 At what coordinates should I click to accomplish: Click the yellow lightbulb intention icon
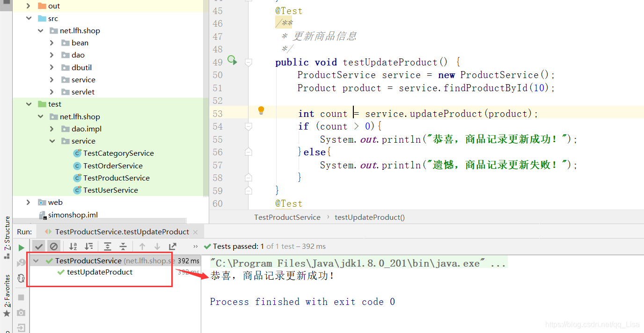(x=261, y=110)
